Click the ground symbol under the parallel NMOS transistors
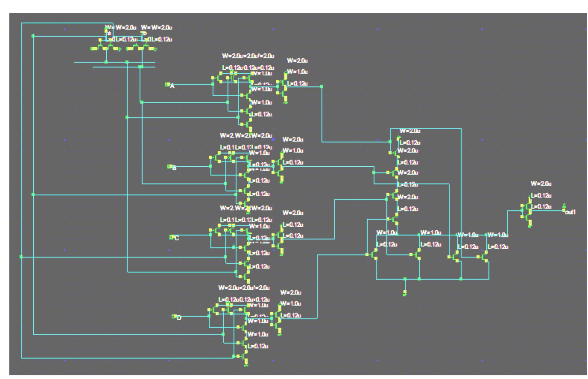Viewport: 588px width, 379px height. coord(405,293)
